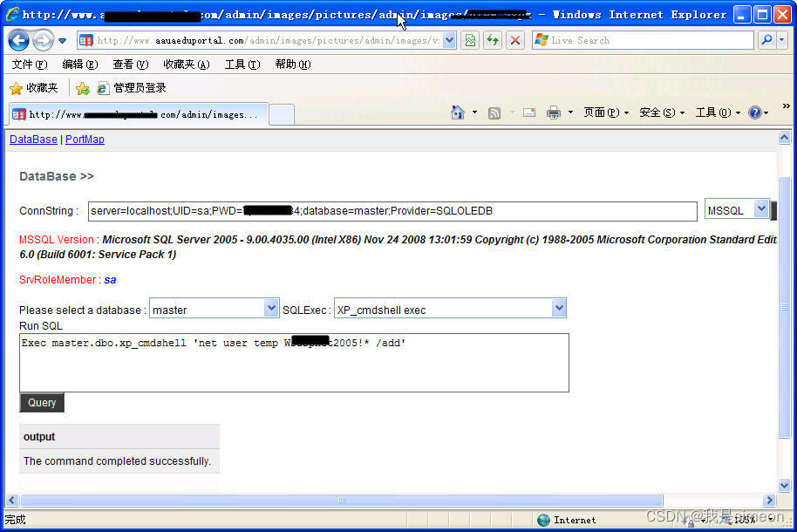Open the 编辑(E) menu
The image size is (797, 532).
[x=80, y=64]
